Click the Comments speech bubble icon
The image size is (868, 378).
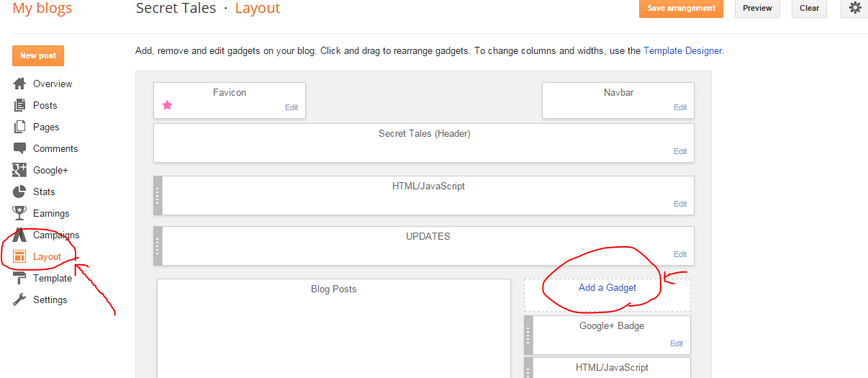pos(19,148)
